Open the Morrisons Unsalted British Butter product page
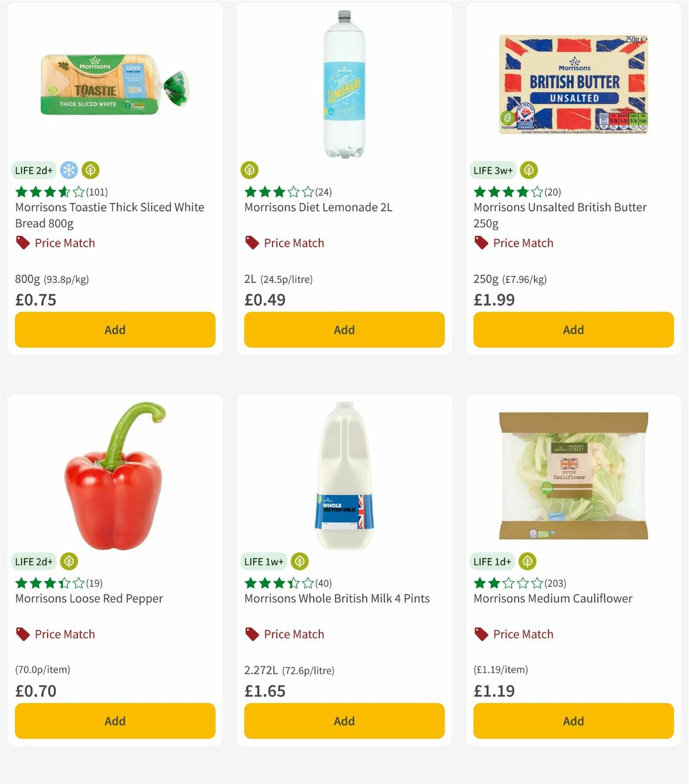The width and height of the screenshot is (689, 784). tap(560, 207)
